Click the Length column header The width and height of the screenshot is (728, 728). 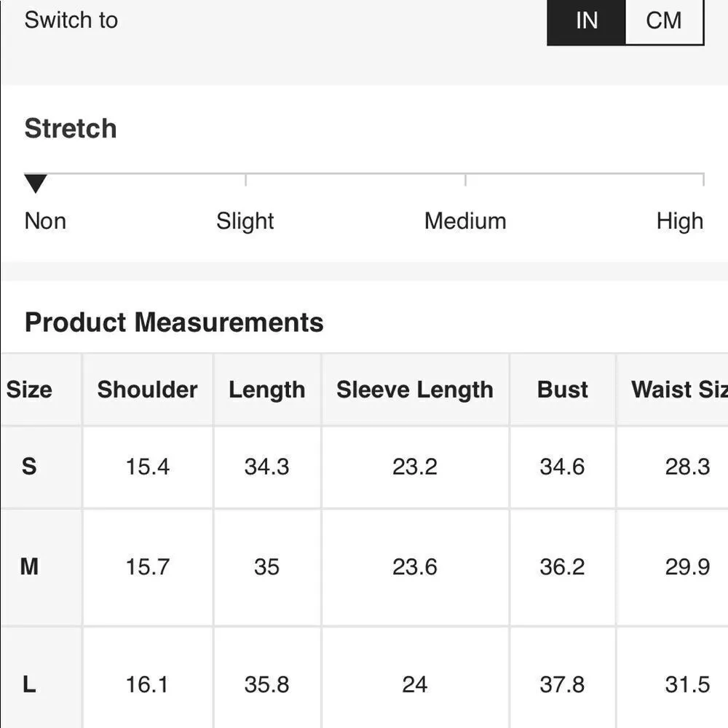266,389
